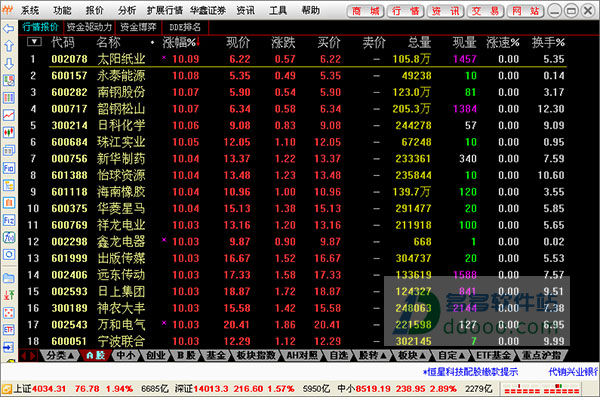Sort by 涨幅% column header
The height and width of the screenshot is (397, 600).
180,42
